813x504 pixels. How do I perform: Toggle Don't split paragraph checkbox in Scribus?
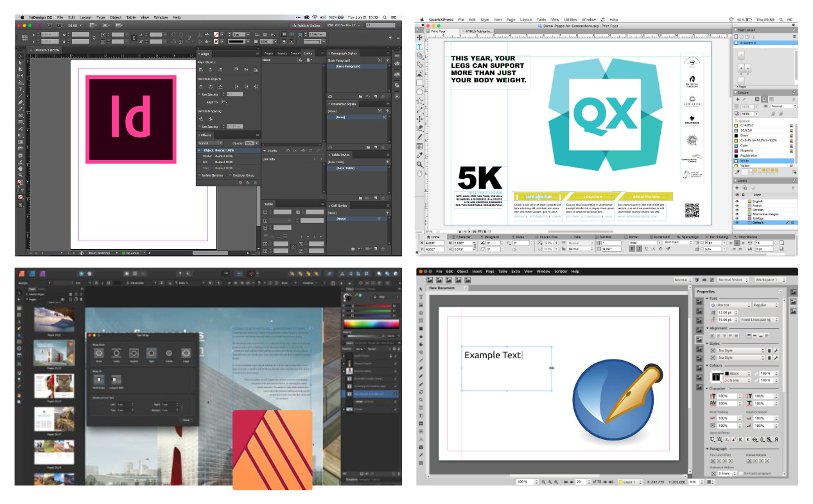[741, 473]
